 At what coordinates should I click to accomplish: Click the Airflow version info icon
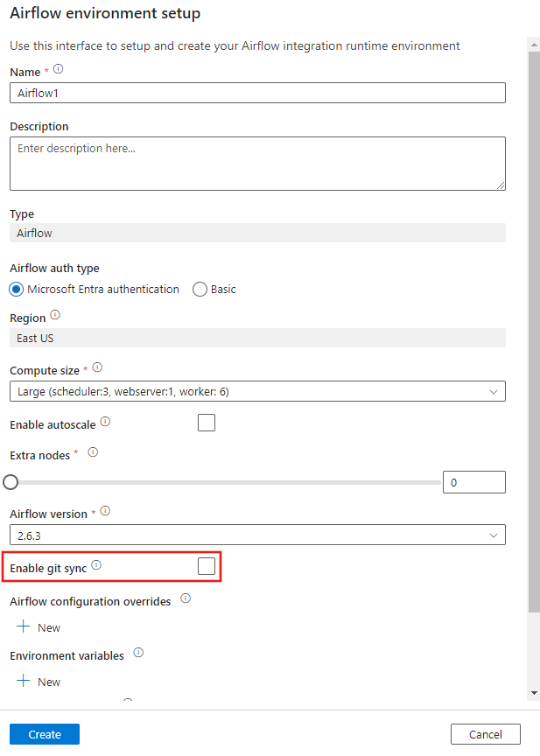pos(105,510)
